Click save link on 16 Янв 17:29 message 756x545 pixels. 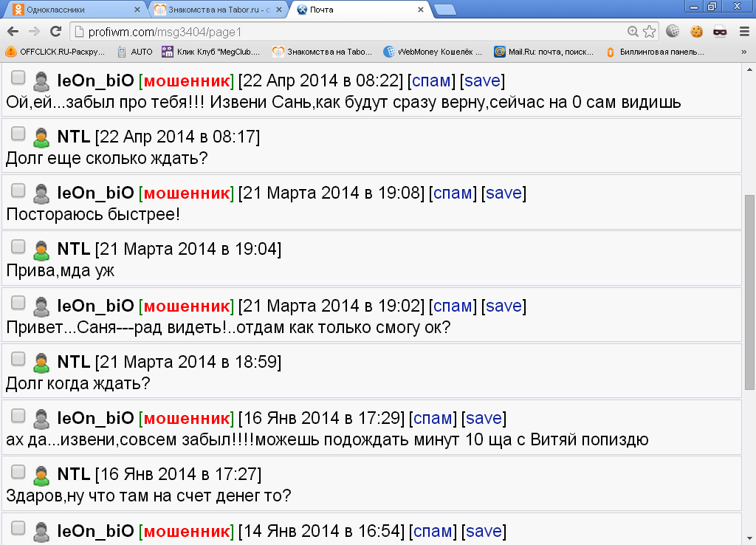pyautogui.click(x=484, y=419)
